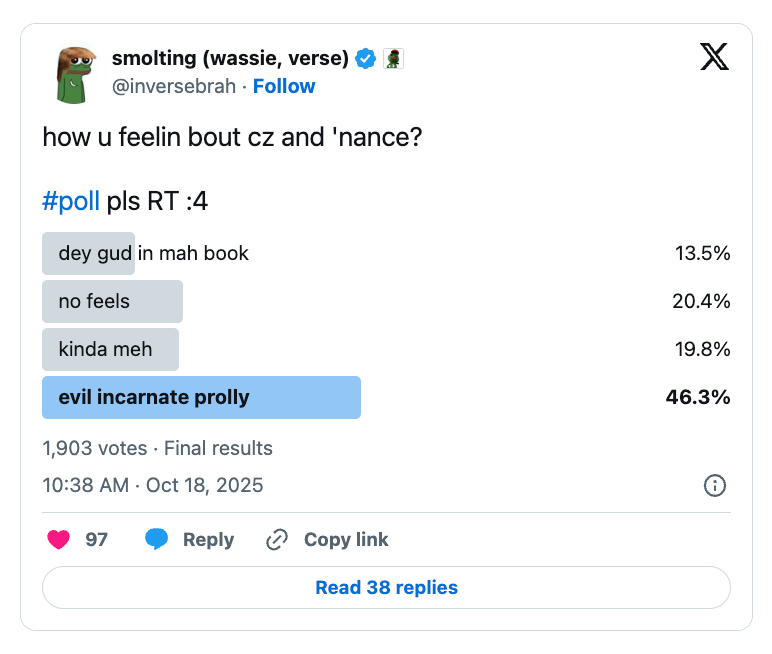This screenshot has height=654, width=772.
Task: Select the 'kinda meh' poll option
Action: pos(110,349)
